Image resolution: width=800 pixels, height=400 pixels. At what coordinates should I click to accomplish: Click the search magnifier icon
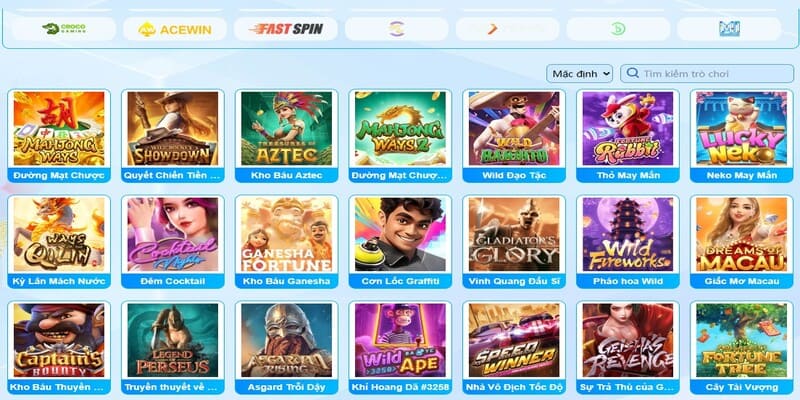click(x=633, y=73)
